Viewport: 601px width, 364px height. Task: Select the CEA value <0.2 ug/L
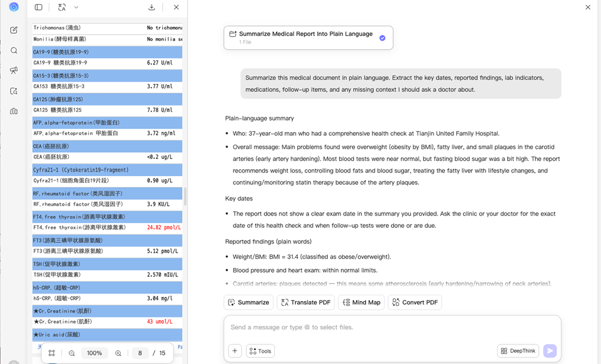(x=160, y=157)
